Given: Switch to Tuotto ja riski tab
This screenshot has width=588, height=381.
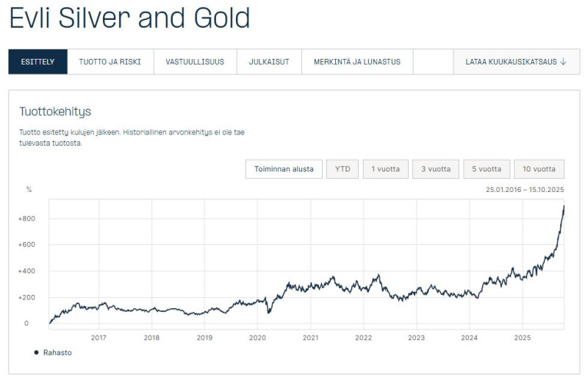Looking at the screenshot, I should [110, 62].
